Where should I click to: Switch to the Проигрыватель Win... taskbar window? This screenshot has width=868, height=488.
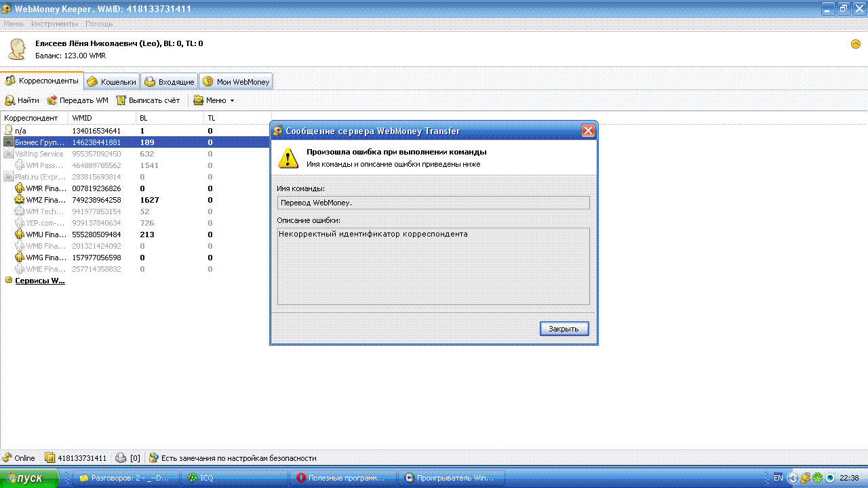452,478
